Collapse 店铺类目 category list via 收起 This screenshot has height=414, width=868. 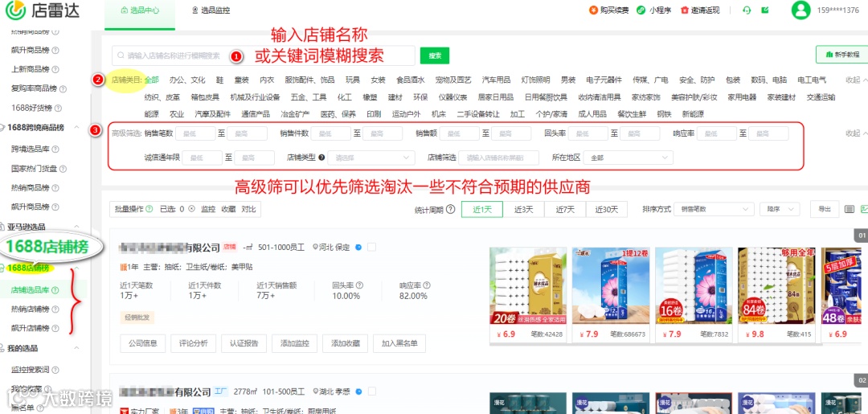tap(857, 80)
